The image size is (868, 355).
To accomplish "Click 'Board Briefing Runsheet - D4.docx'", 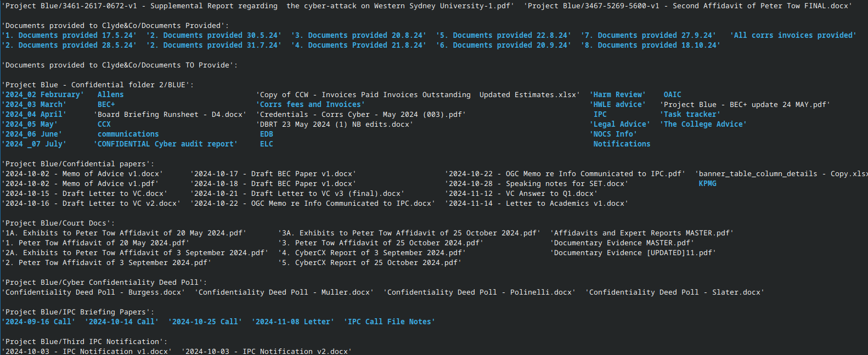I will pyautogui.click(x=170, y=114).
